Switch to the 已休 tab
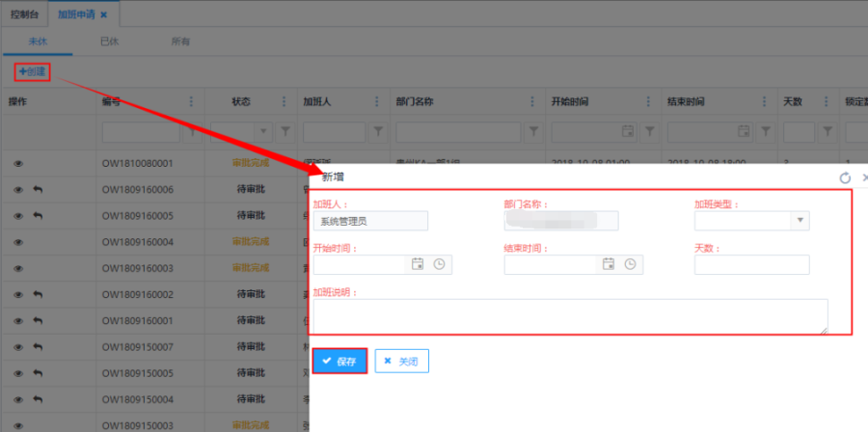 click(x=110, y=41)
